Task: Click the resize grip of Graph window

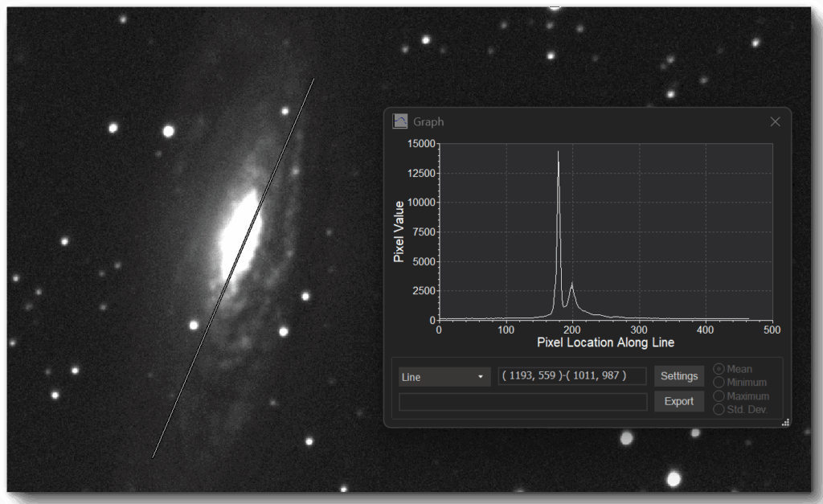Action: coord(785,421)
